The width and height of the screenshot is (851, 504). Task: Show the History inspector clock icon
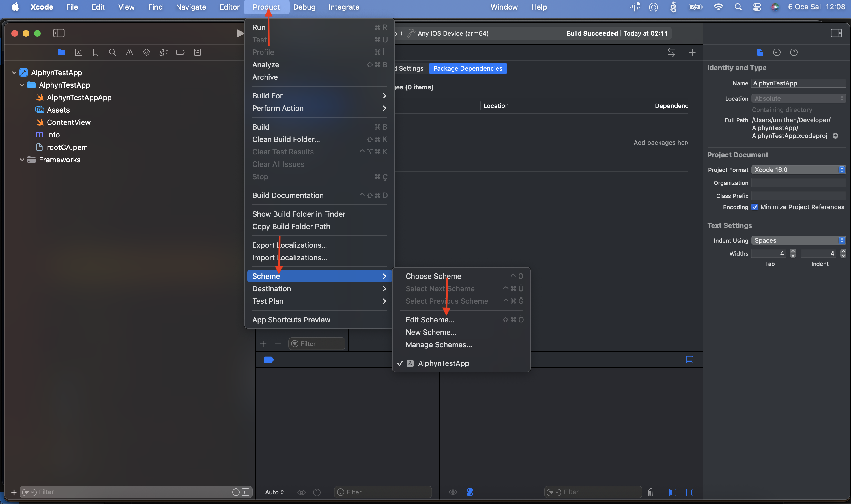tap(777, 52)
